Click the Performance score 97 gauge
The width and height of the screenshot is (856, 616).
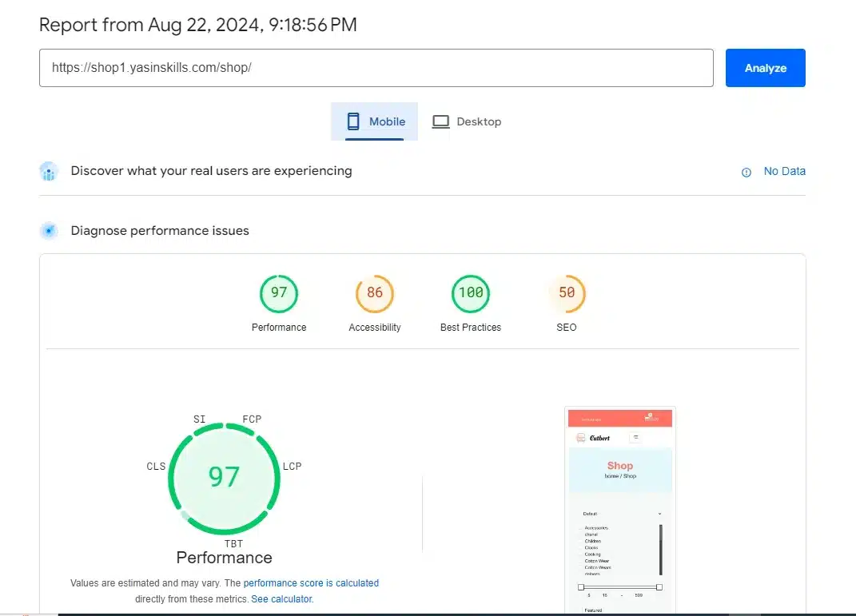pos(279,294)
